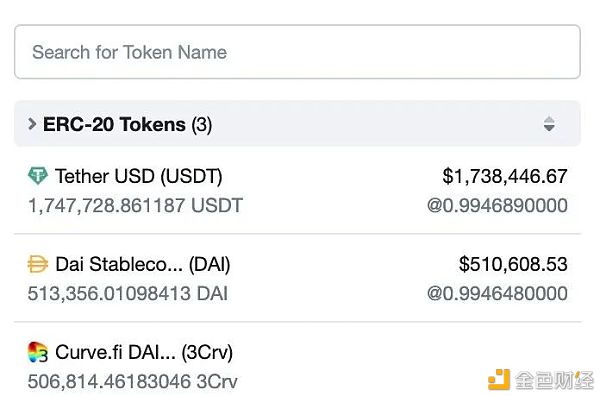
Task: Open the Tether USD (USDT) token
Action: (139, 176)
